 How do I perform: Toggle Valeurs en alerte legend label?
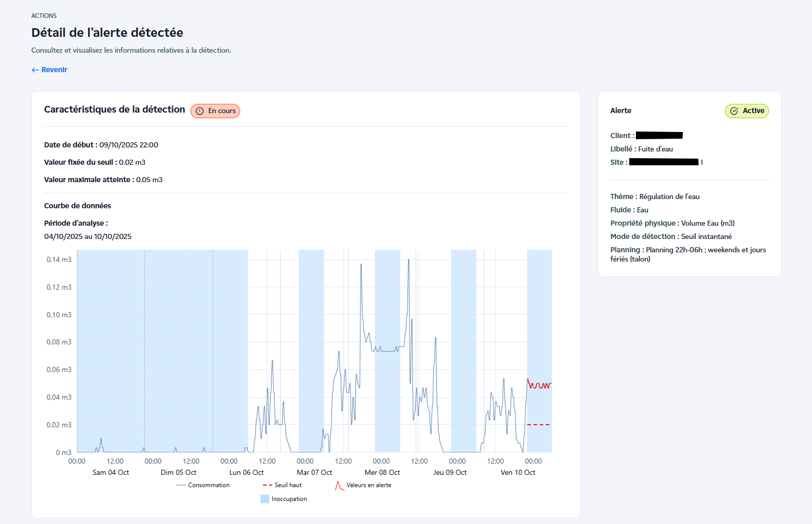[369, 485]
